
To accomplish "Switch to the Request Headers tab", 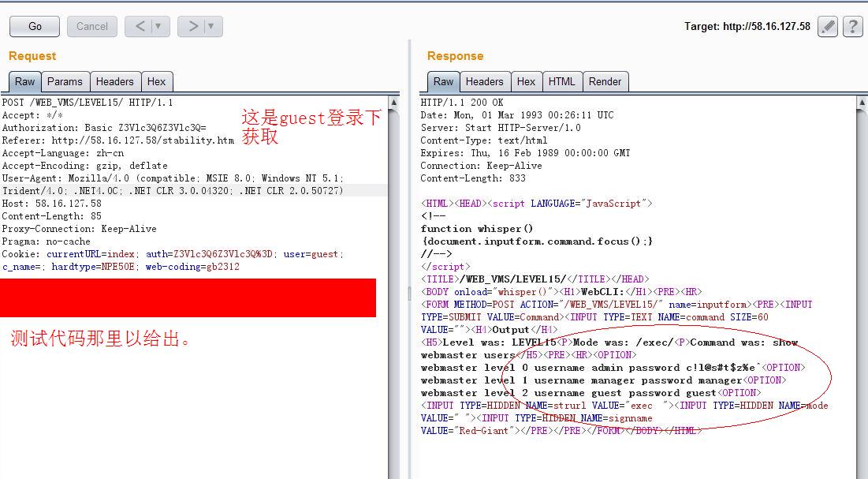I will point(114,81).
